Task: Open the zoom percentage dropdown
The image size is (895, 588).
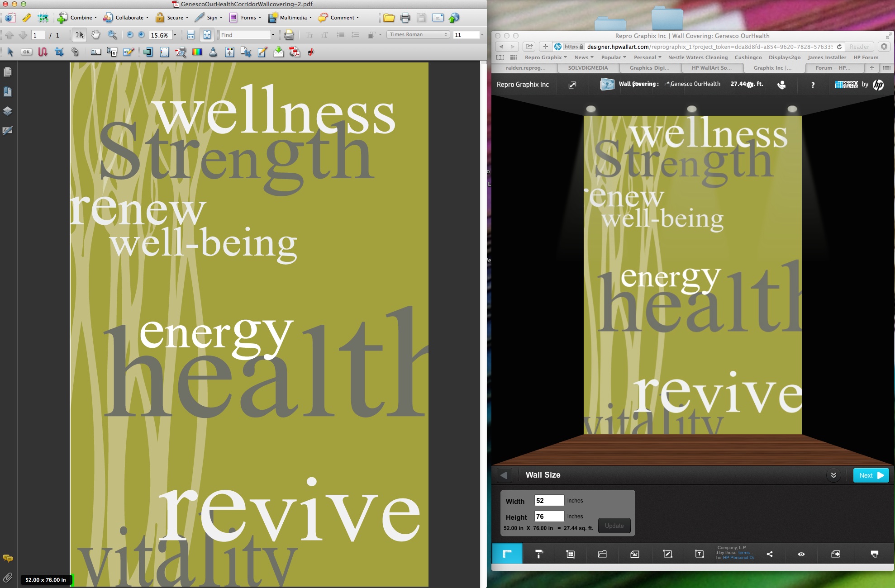Action: pos(175,35)
